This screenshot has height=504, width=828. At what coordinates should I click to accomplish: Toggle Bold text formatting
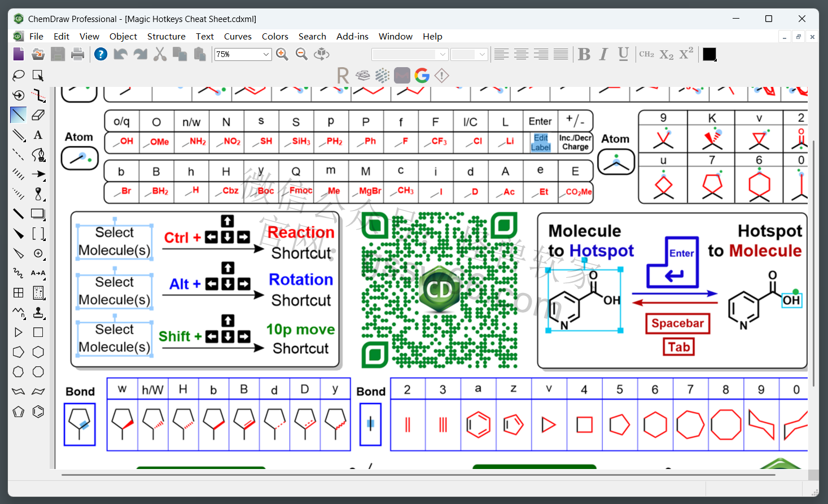[584, 54]
